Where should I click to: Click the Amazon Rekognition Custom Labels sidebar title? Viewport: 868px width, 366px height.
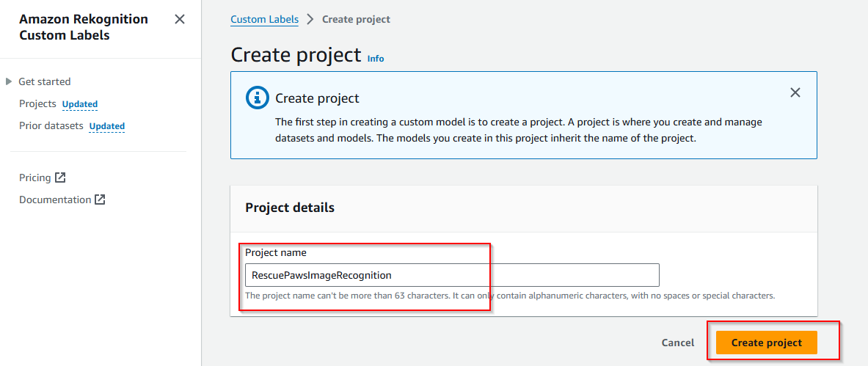(84, 27)
